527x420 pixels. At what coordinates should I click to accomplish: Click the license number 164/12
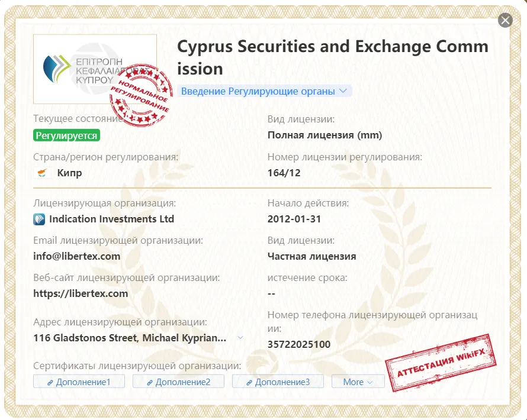[x=284, y=173]
